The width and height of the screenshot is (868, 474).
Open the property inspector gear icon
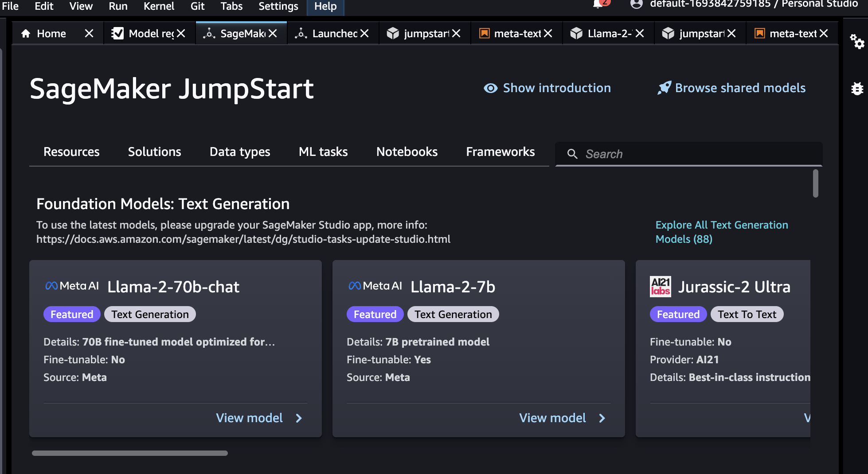857,42
